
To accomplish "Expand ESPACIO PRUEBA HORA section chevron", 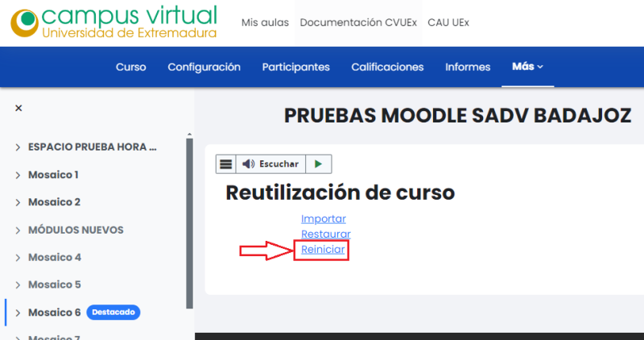I will (x=18, y=147).
